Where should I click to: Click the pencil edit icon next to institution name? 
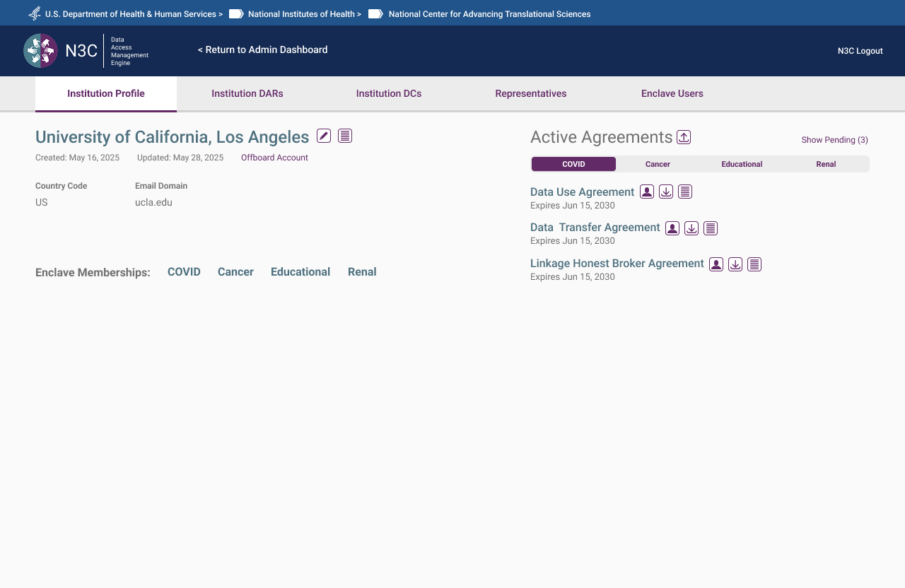click(x=323, y=136)
